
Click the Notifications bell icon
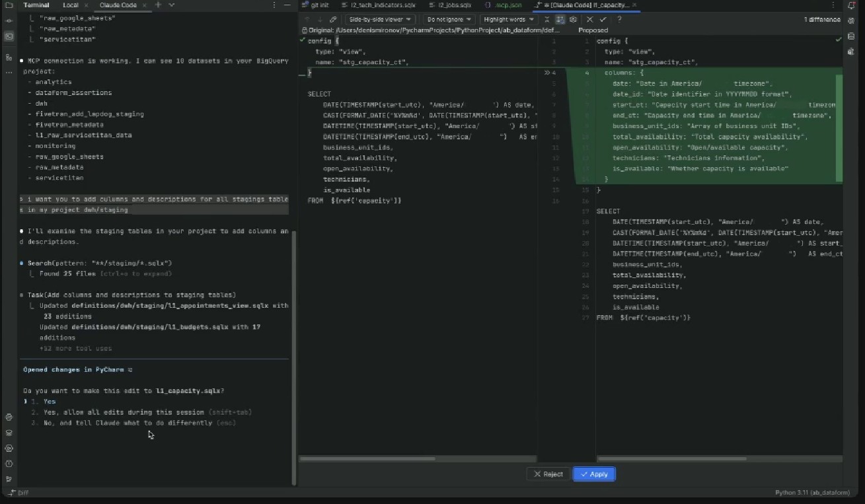(x=851, y=5)
